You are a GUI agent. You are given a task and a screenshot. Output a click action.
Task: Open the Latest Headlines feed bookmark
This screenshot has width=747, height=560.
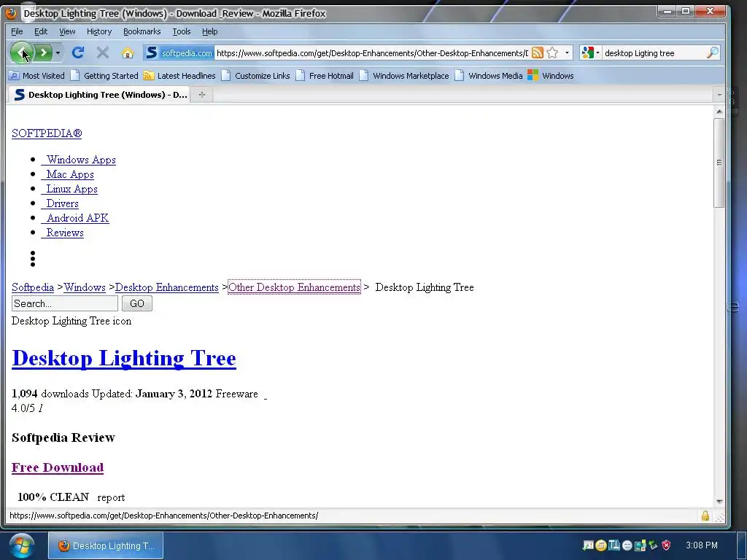click(x=179, y=76)
